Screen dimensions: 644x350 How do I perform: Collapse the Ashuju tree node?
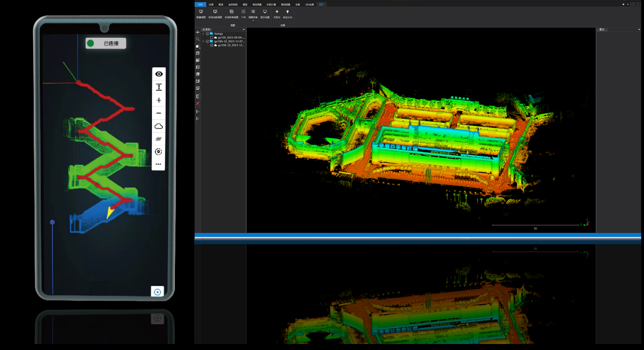pos(203,34)
